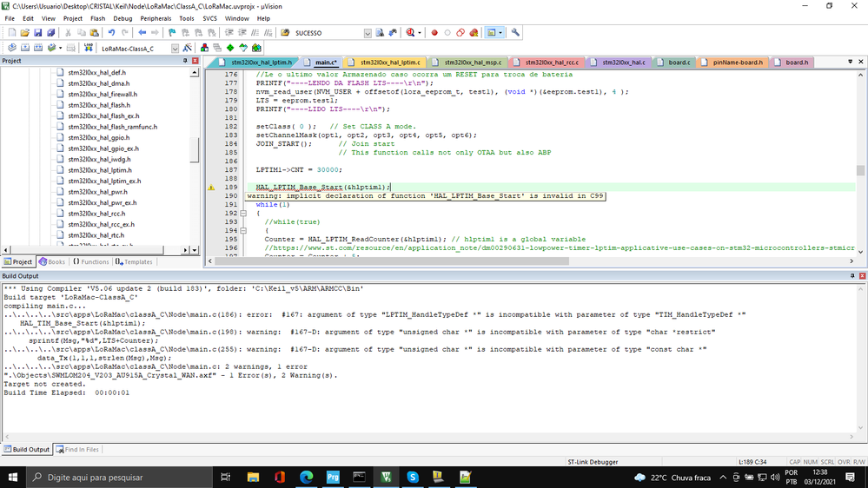Select stm32l0xx_hal_rcc.h in the project tree
Image resolution: width=868 pixels, height=488 pixels.
click(x=96, y=214)
